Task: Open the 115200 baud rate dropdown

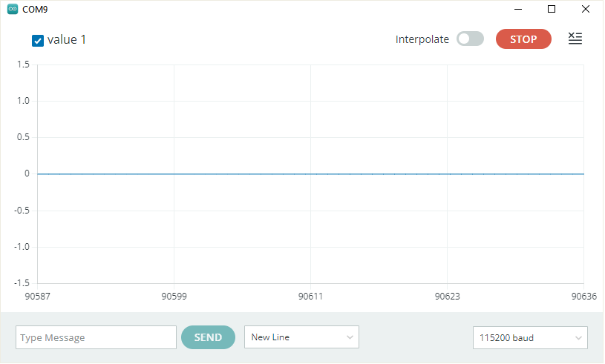Action: click(530, 338)
